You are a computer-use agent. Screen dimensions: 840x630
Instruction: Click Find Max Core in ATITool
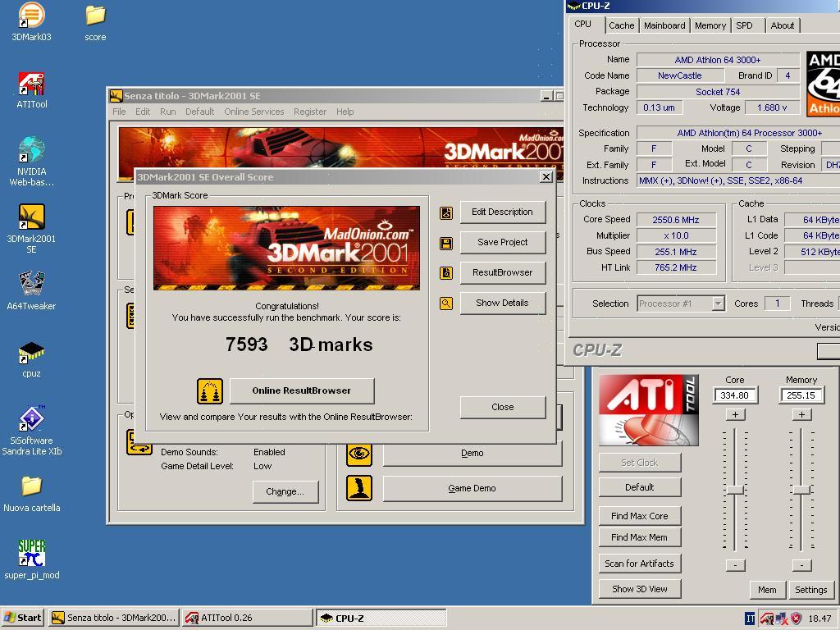tap(640, 516)
